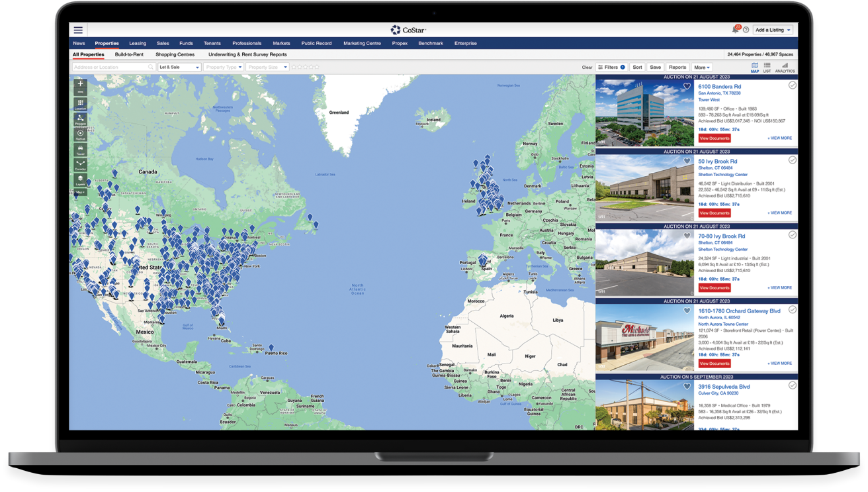Open the map Layers tool
This screenshot has width=868, height=492.
[x=80, y=180]
